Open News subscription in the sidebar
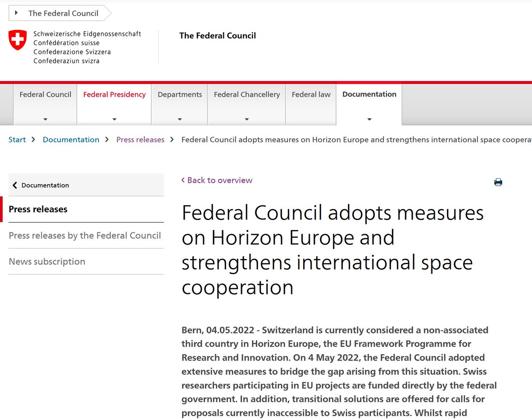Viewport: 532px width, 419px height. pyautogui.click(x=86, y=262)
